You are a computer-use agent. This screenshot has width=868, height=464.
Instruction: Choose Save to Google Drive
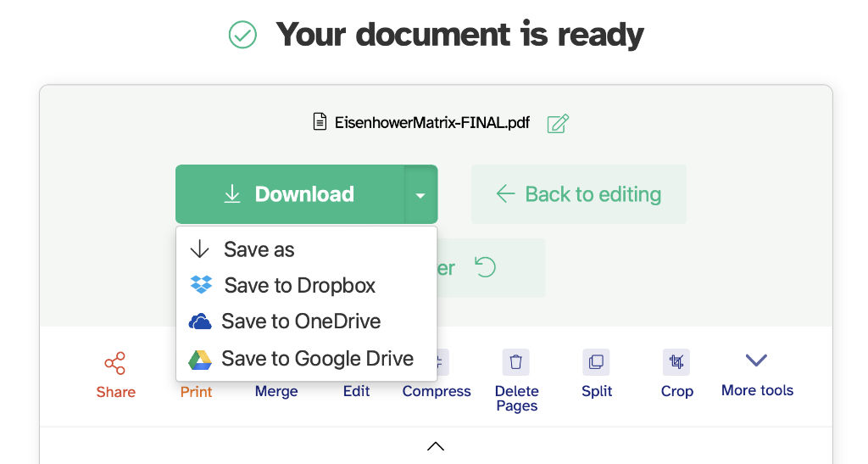tap(316, 359)
